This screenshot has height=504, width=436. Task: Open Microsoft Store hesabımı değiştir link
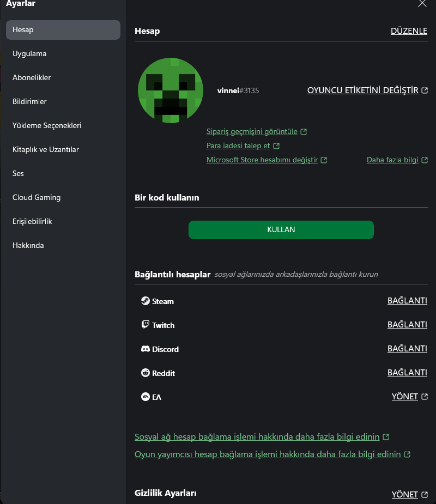(x=262, y=160)
